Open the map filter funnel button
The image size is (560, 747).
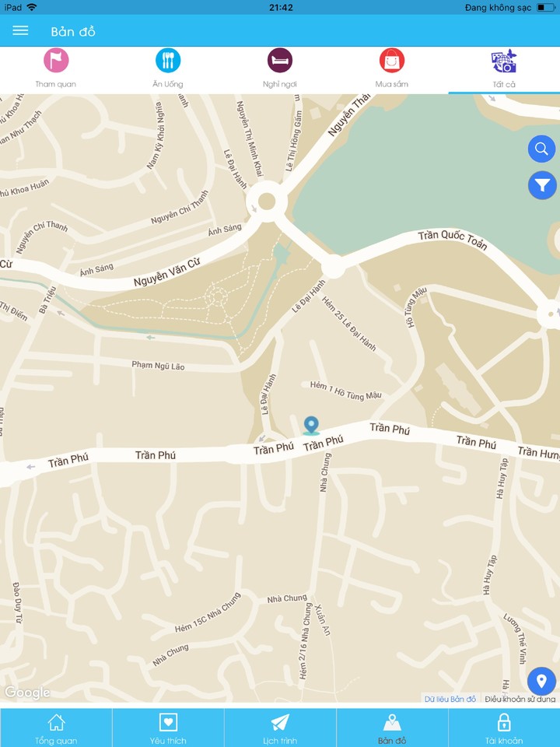click(541, 185)
